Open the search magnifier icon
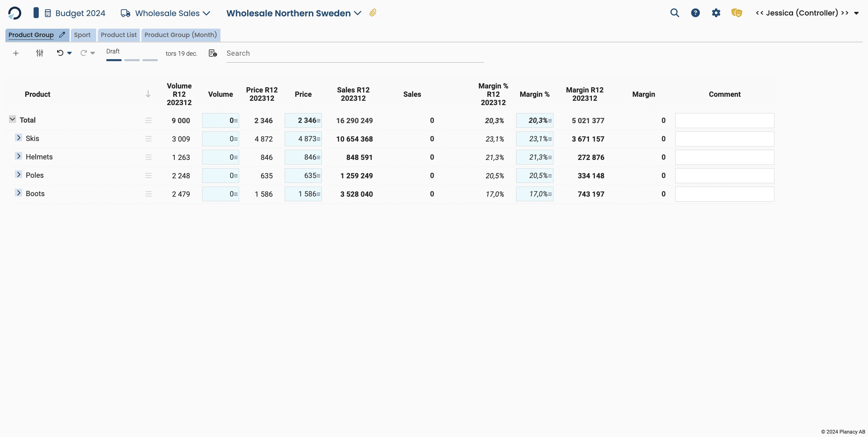The width and height of the screenshot is (868, 437). coord(674,13)
